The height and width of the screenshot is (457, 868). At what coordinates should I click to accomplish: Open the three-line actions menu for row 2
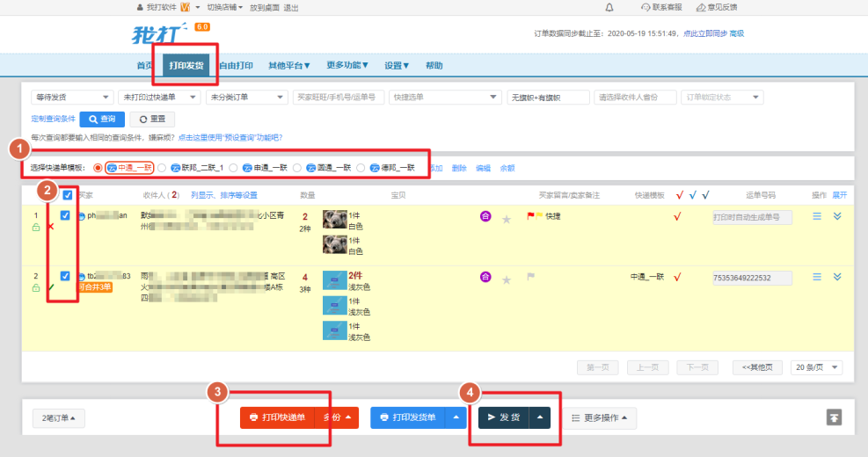pyautogui.click(x=817, y=277)
